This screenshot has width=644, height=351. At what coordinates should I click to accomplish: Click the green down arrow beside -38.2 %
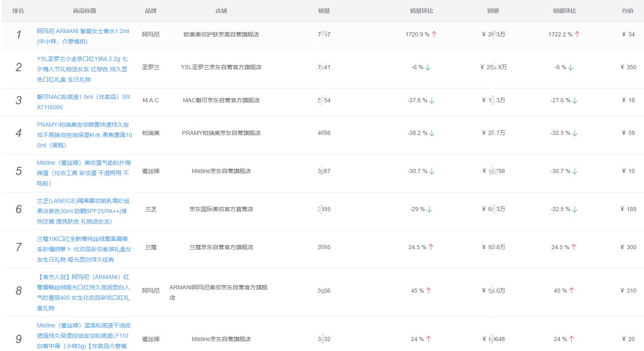(432, 133)
